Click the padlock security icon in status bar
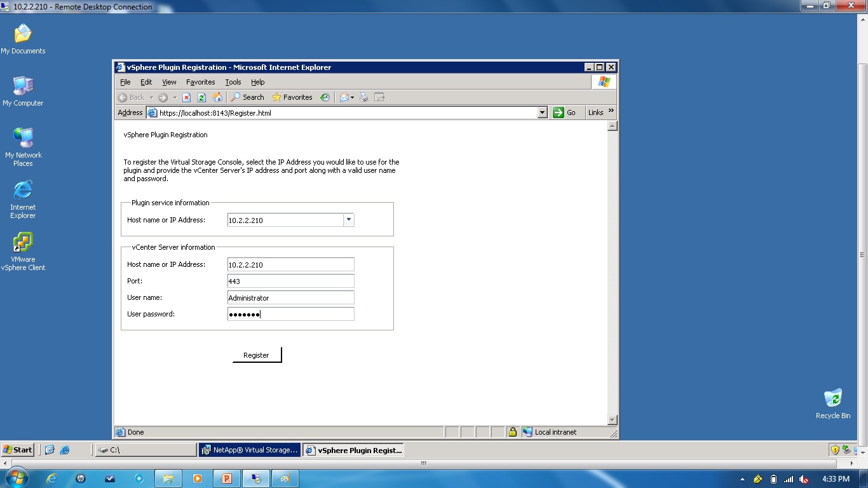Viewport: 868px width, 488px height. click(x=512, y=432)
